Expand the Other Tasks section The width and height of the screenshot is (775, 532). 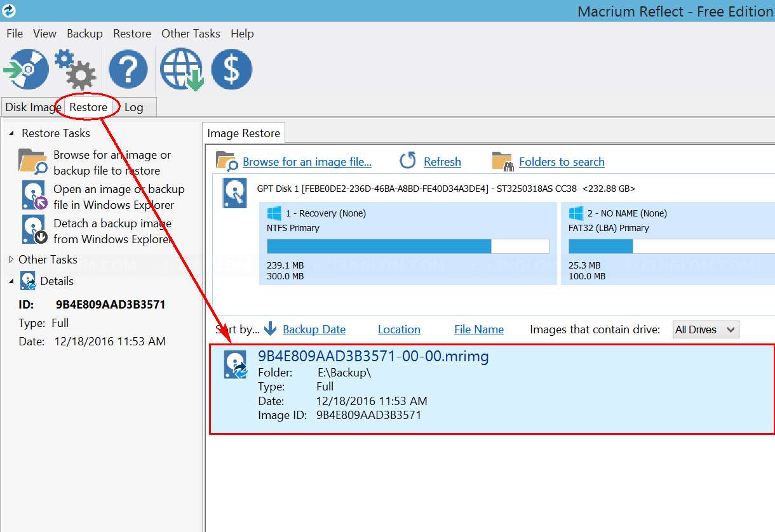pyautogui.click(x=11, y=259)
